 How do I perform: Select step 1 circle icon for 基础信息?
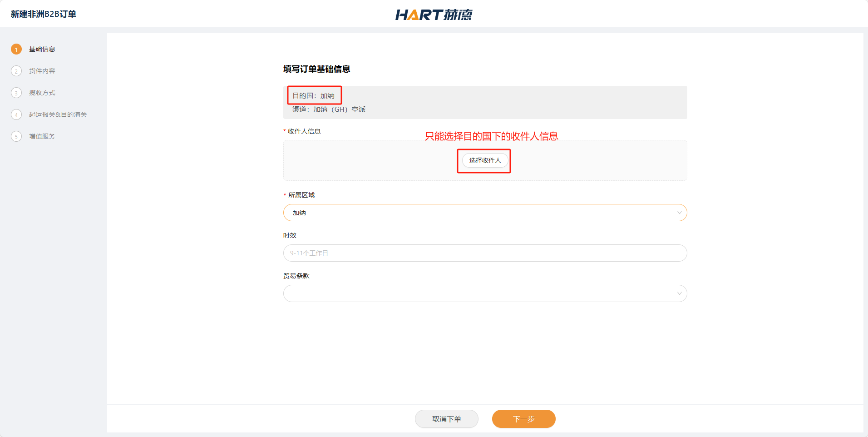(x=16, y=49)
